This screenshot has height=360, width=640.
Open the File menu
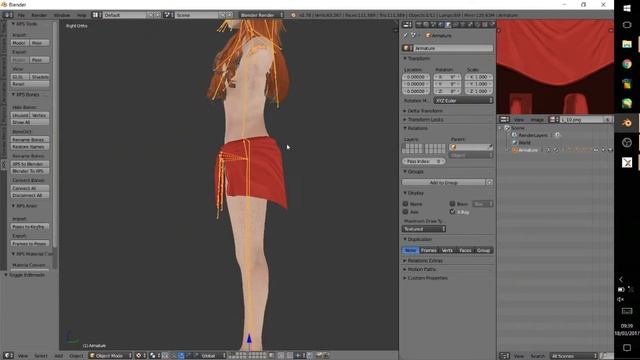pyautogui.click(x=21, y=15)
